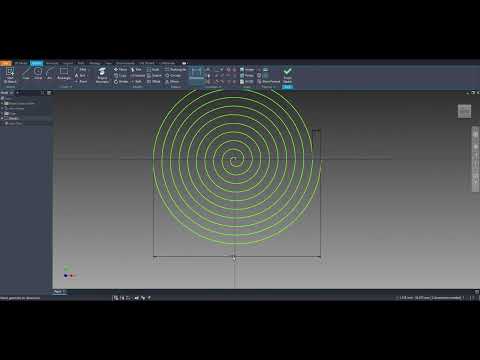480x360 pixels.
Task: Insert Image tool in Insert panel
Action: [x=247, y=70]
